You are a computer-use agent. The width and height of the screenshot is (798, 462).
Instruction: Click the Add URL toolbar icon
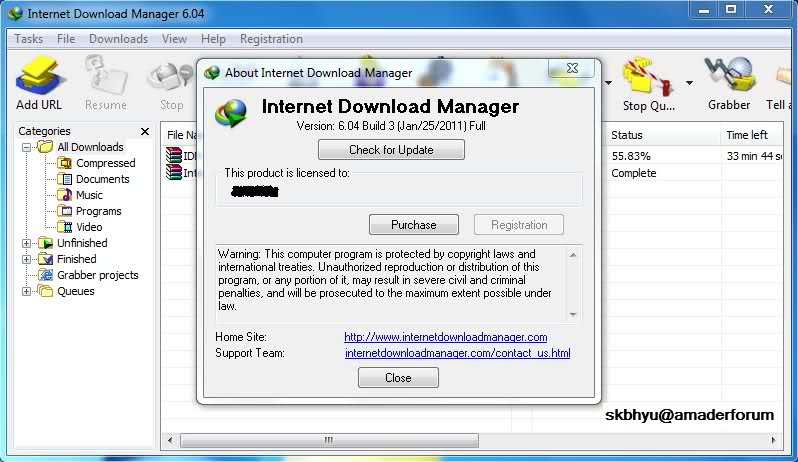tap(40, 77)
